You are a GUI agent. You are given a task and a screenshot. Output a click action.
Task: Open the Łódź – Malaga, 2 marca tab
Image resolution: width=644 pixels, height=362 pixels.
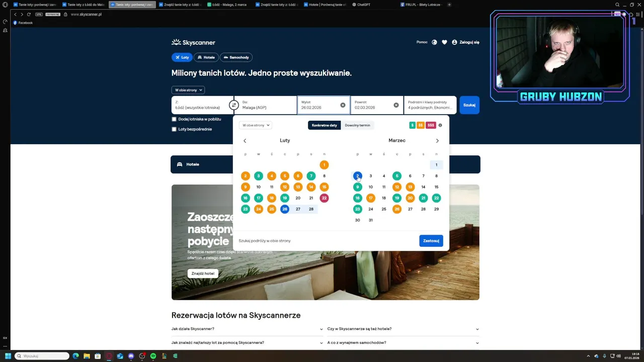[x=228, y=5]
